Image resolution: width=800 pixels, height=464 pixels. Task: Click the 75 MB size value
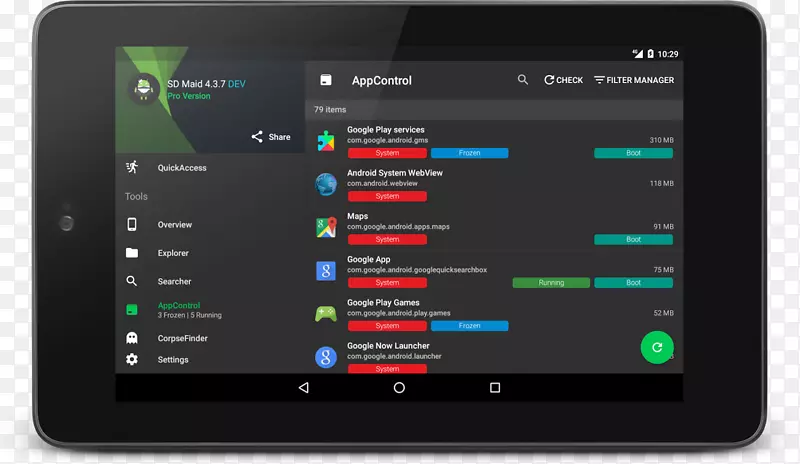click(663, 270)
